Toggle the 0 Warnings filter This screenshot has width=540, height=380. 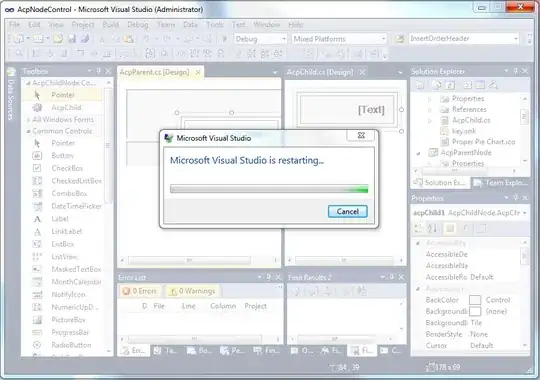[x=193, y=291]
